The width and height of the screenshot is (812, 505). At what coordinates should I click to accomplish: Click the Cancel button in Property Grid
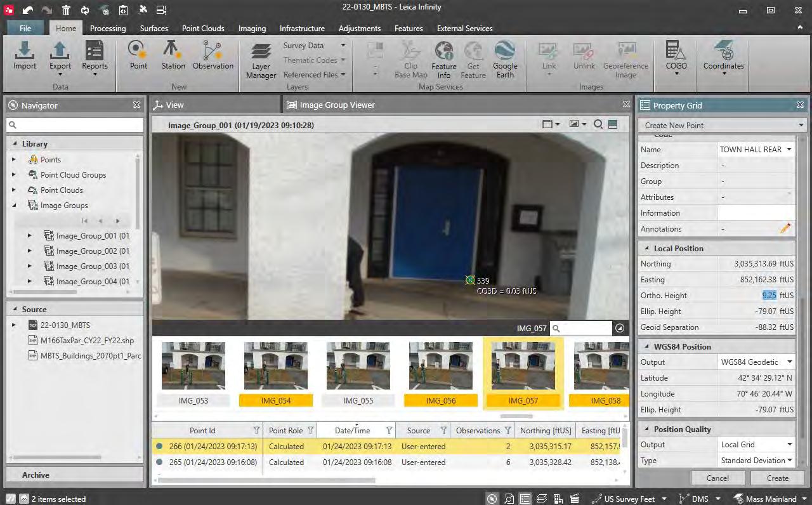coord(717,478)
